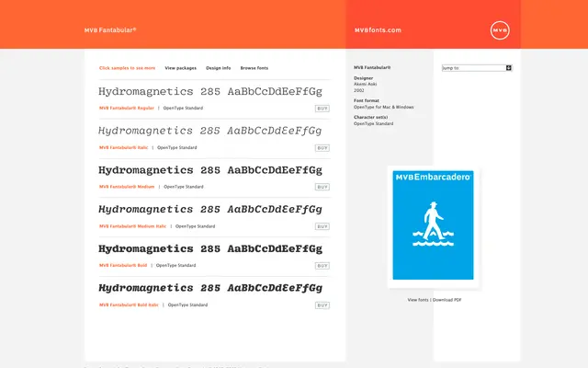Screen dimensions: 588x368
Task: Click OpenType Standard under Character set(s)
Action: 374,123
